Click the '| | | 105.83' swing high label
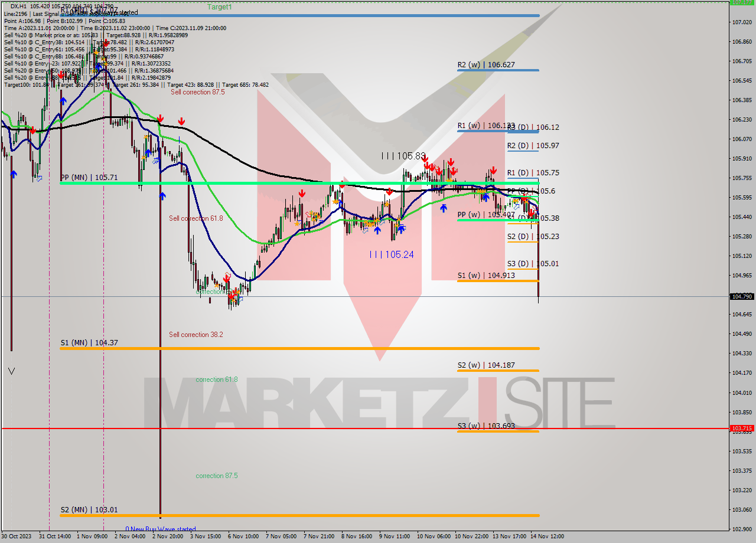756x543 pixels. tap(403, 156)
